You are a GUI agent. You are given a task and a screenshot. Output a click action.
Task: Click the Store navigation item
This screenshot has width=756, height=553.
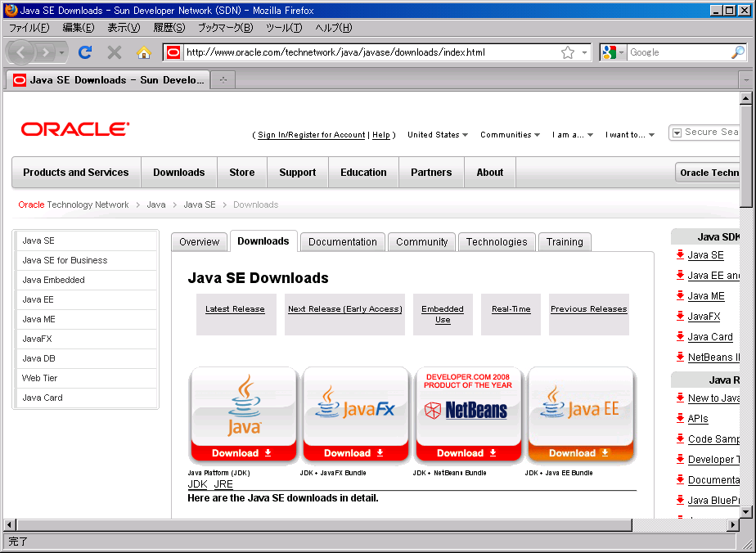(x=242, y=172)
